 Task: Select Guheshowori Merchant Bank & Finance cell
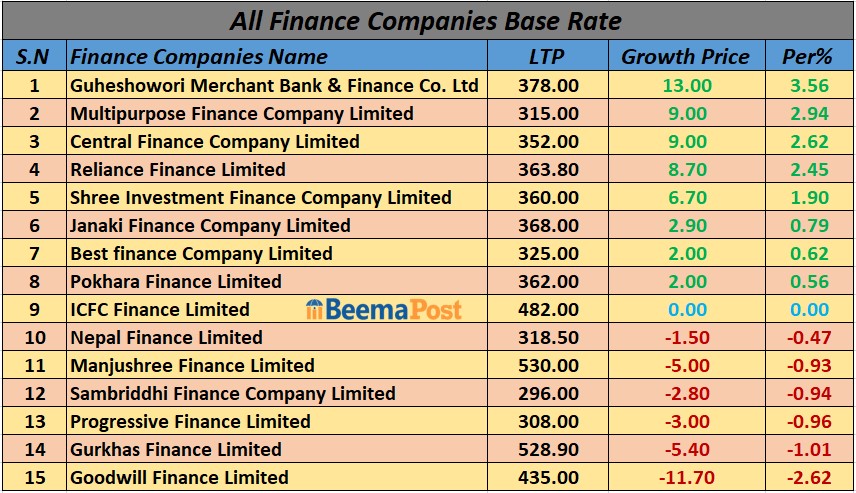[x=274, y=85]
